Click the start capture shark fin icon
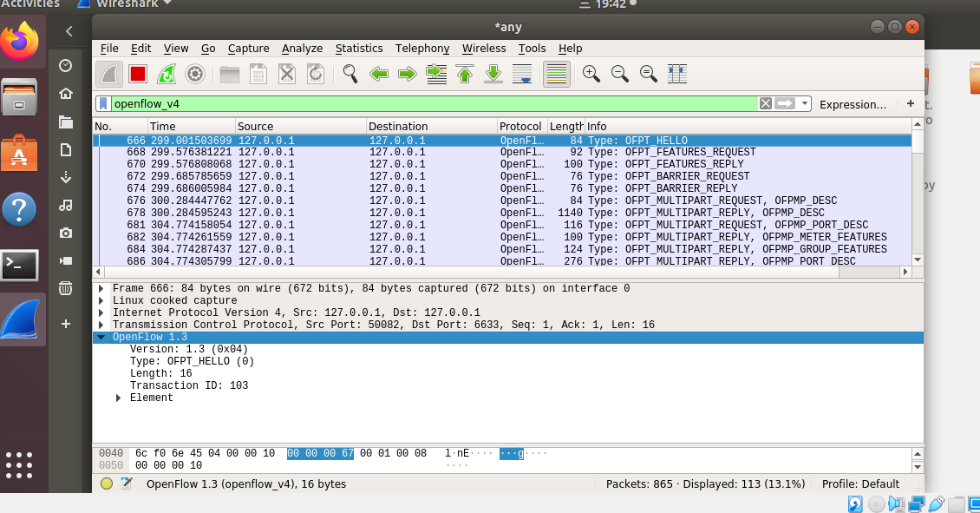 [108, 75]
